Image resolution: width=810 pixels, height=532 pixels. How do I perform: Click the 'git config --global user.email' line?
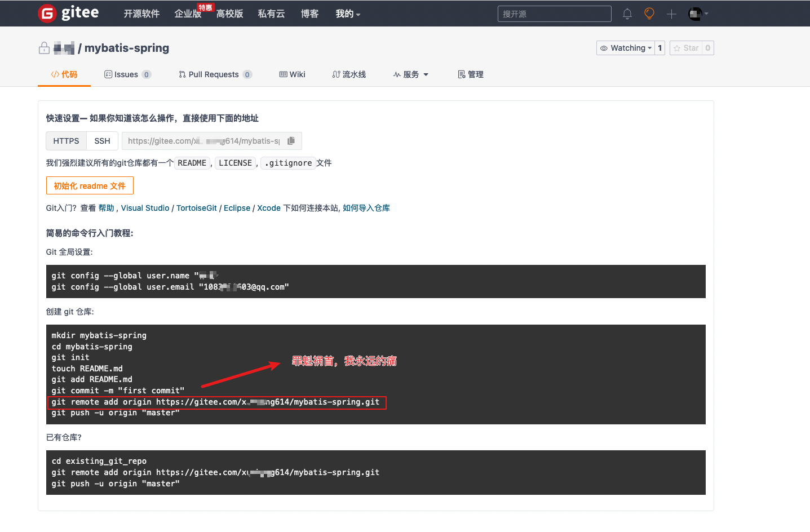point(170,287)
